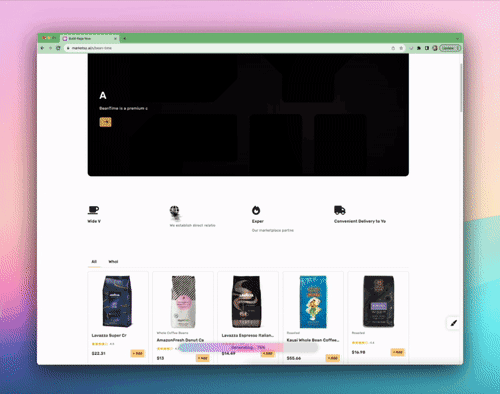The width and height of the screenshot is (500, 394).
Task: Open a new browser tab
Action: [x=124, y=38]
